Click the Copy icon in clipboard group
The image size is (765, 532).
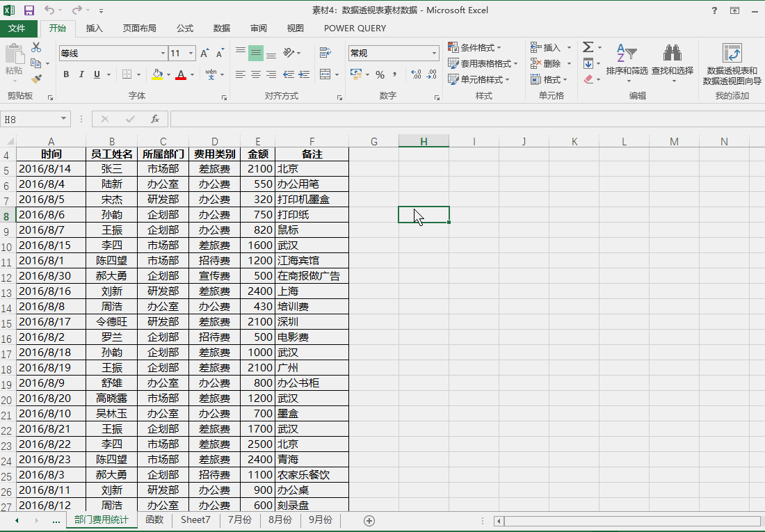(x=35, y=63)
